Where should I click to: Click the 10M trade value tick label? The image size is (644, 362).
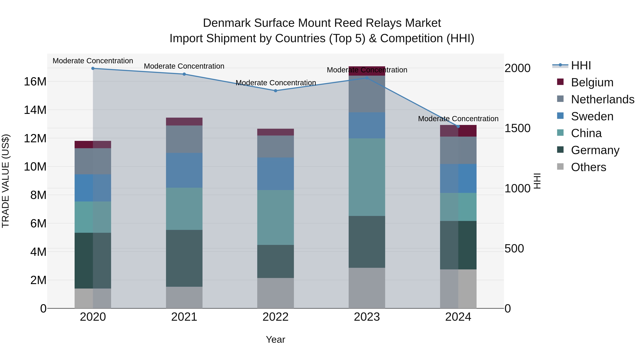tap(35, 167)
